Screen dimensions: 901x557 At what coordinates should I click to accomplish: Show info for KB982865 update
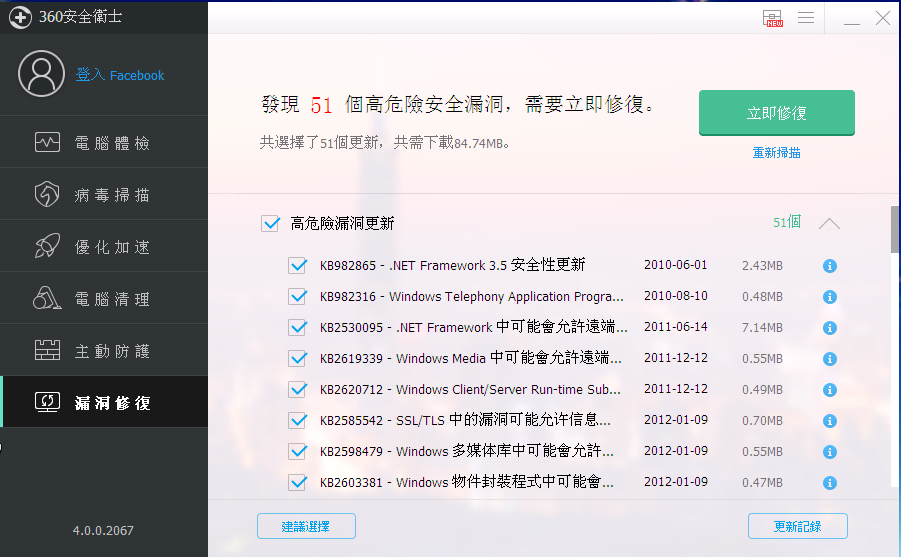[x=829, y=266]
